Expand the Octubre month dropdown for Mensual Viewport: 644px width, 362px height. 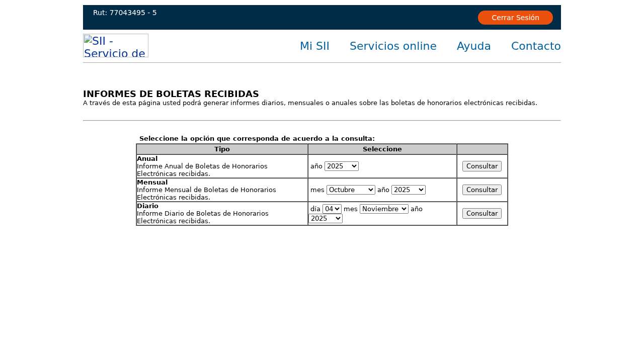coord(351,190)
